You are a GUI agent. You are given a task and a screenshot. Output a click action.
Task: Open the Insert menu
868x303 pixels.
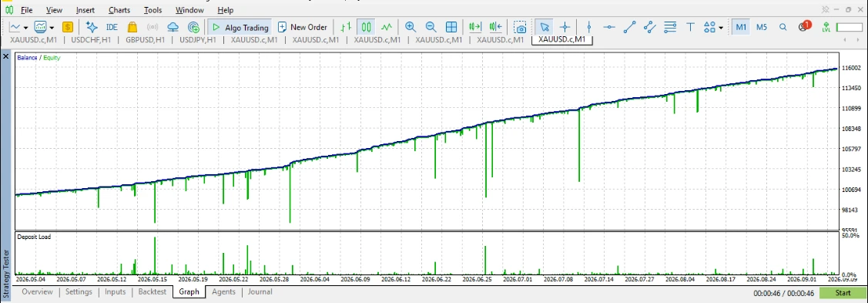(x=85, y=10)
